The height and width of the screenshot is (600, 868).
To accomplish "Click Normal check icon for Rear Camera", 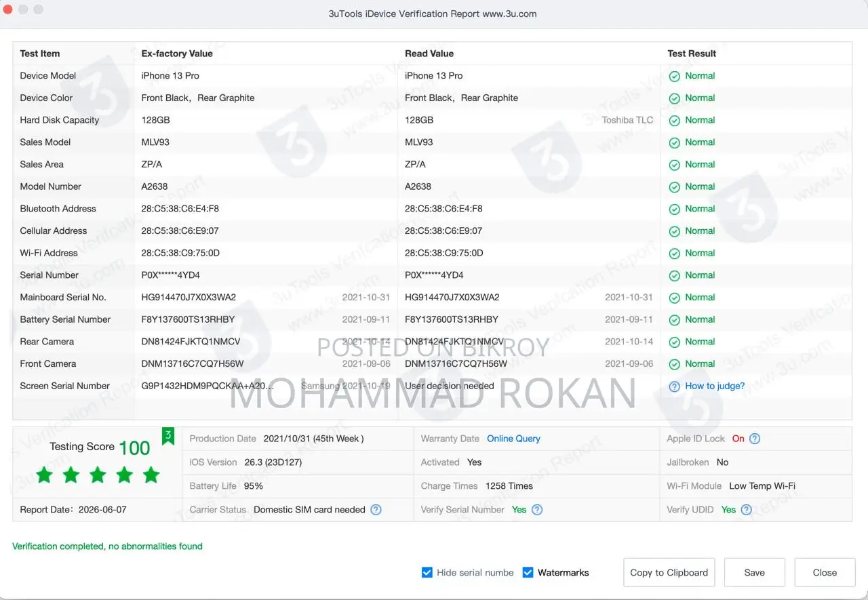I will [674, 342].
